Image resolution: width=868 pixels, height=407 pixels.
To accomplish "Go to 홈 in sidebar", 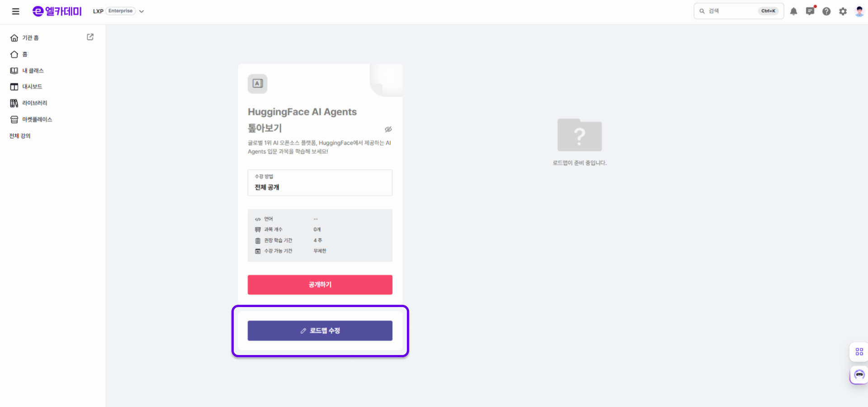I will tap(25, 54).
